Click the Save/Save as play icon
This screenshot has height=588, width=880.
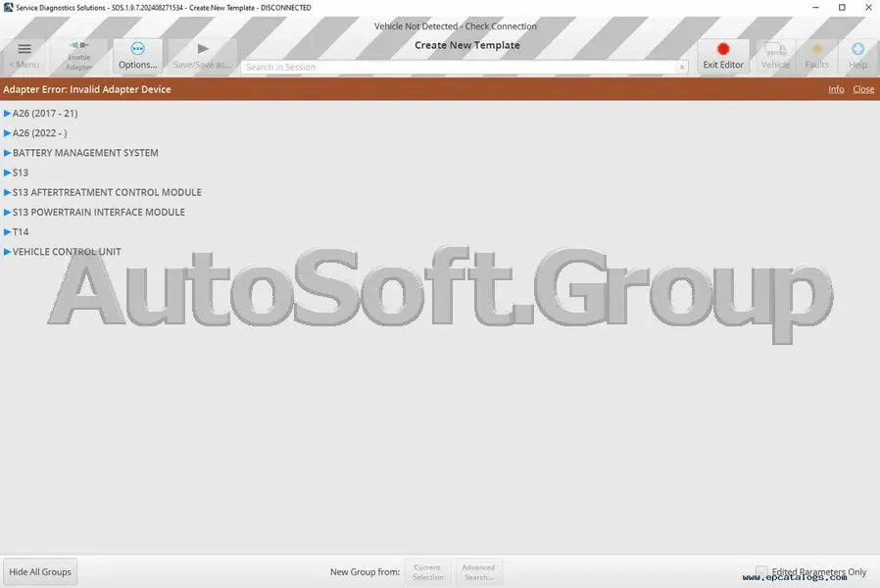[203, 49]
